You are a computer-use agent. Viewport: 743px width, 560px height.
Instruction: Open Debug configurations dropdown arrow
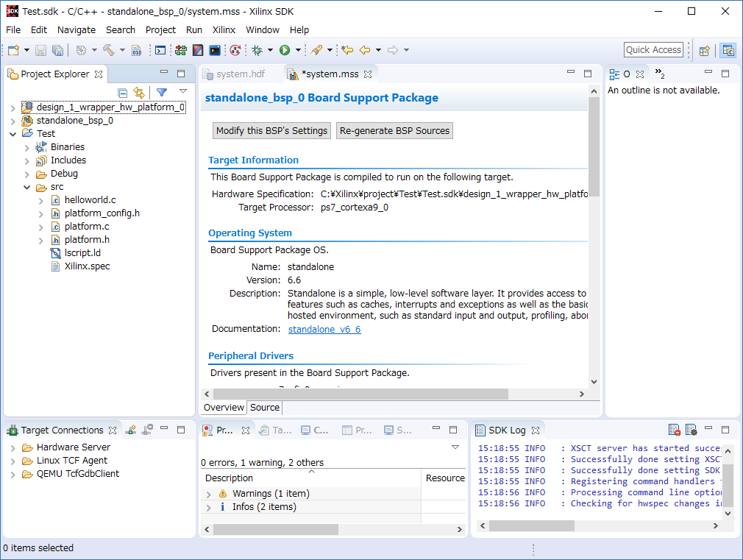[x=270, y=50]
